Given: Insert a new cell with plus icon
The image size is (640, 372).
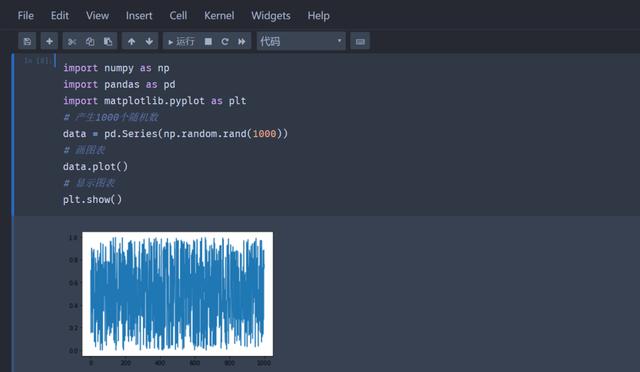Looking at the screenshot, I should tap(49, 41).
